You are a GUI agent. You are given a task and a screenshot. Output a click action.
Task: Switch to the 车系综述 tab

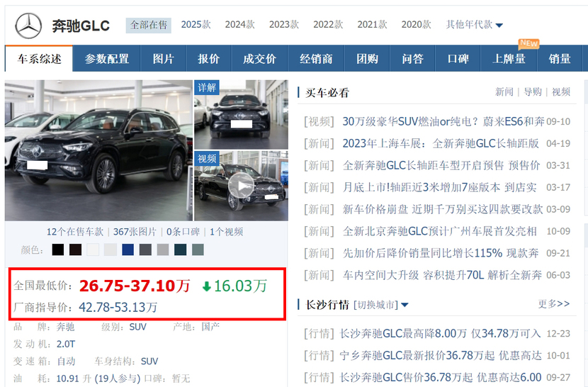pos(39,59)
